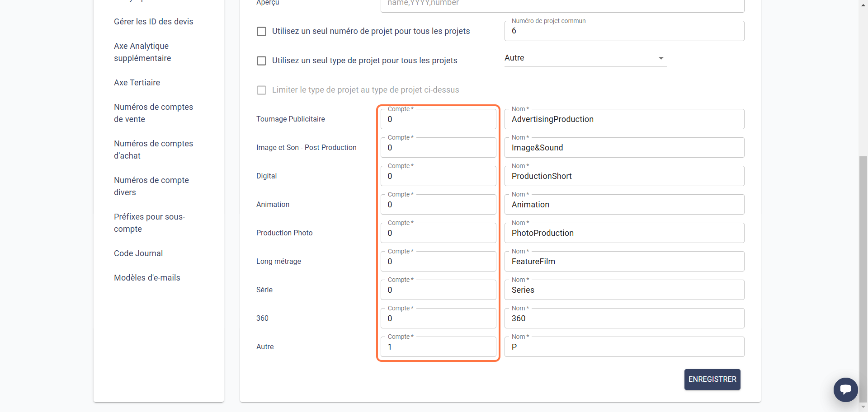
Task: Click Compte field for Tournage Publicitaire
Action: [438, 119]
